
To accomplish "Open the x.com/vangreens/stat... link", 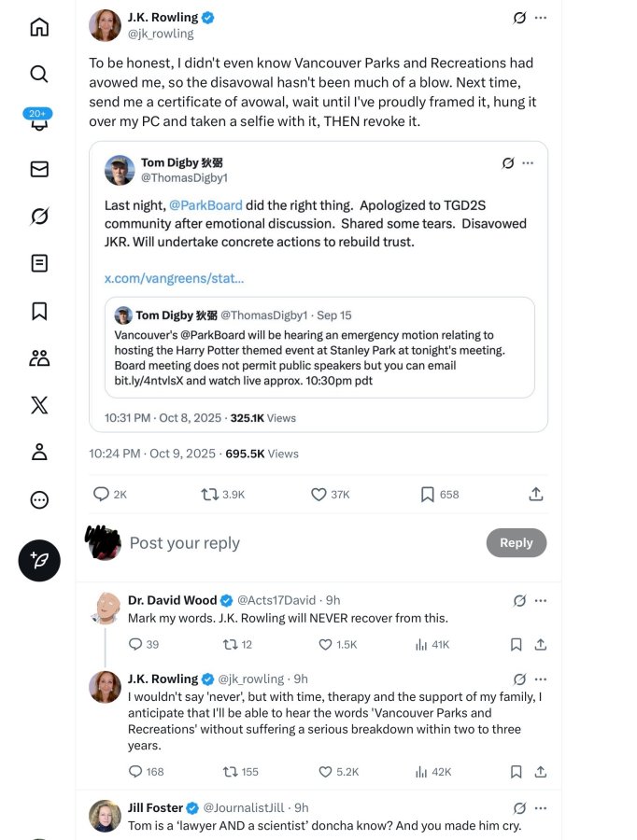I will pos(175,278).
